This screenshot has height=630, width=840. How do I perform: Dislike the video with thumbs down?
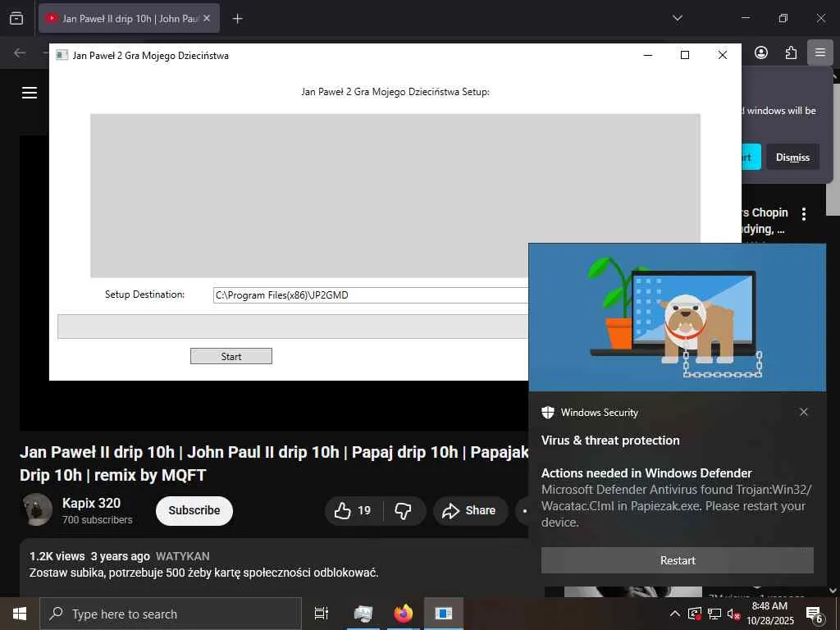point(404,510)
